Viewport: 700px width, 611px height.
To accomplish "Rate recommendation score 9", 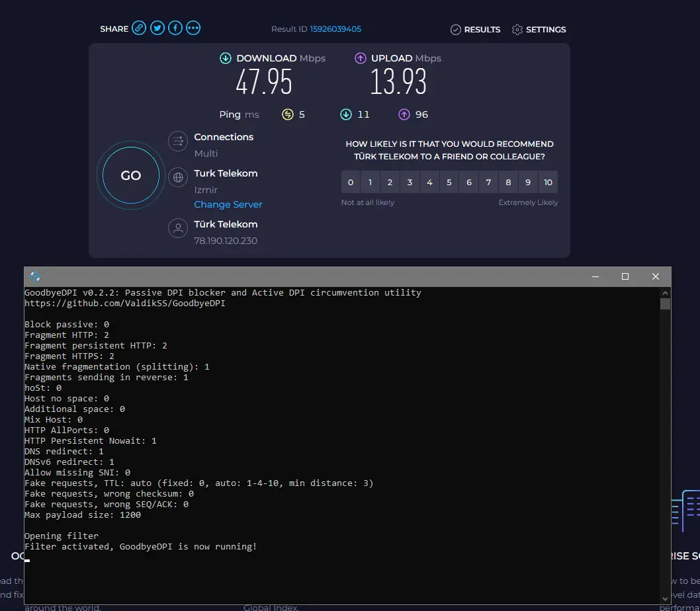I will (x=528, y=182).
